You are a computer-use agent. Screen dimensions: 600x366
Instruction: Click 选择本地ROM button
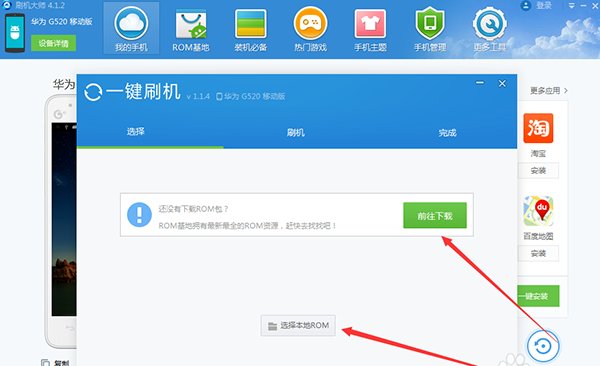(298, 325)
